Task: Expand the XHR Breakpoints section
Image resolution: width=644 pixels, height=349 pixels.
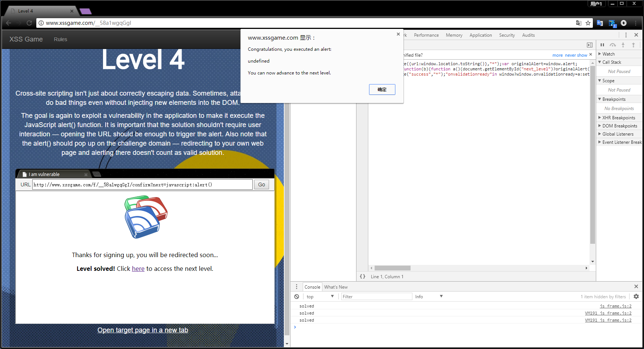Action: click(618, 118)
